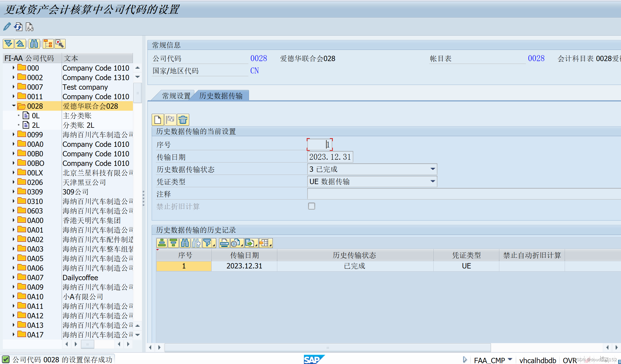621x364 pixels.
Task: Click sort ascending icon in history toolbar
Action: click(162, 243)
